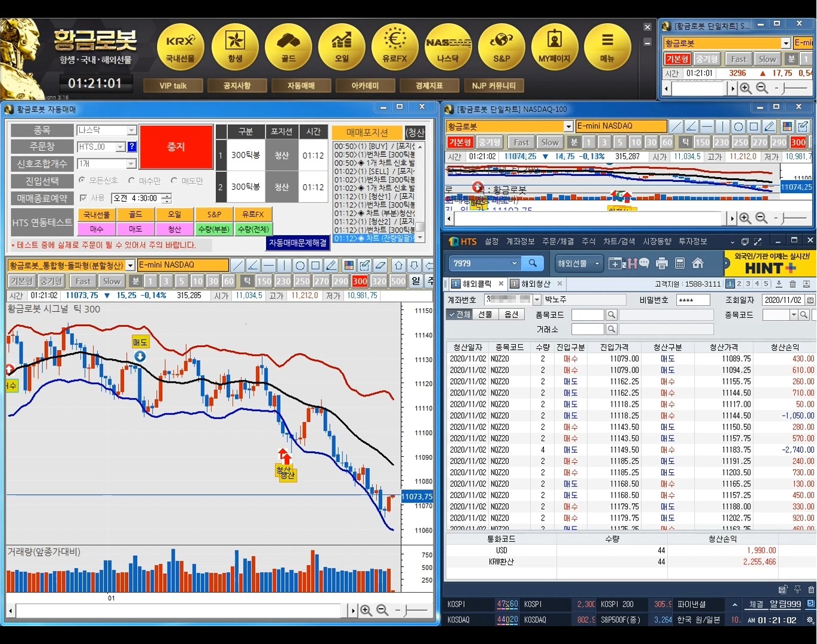Open the 설정 menu in HTS
The image size is (817, 644).
coord(491,241)
